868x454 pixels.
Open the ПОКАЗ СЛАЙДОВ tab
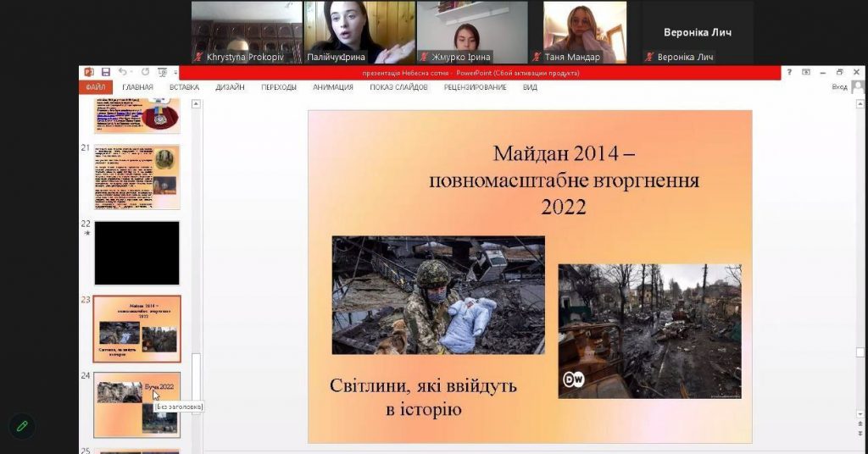point(398,87)
